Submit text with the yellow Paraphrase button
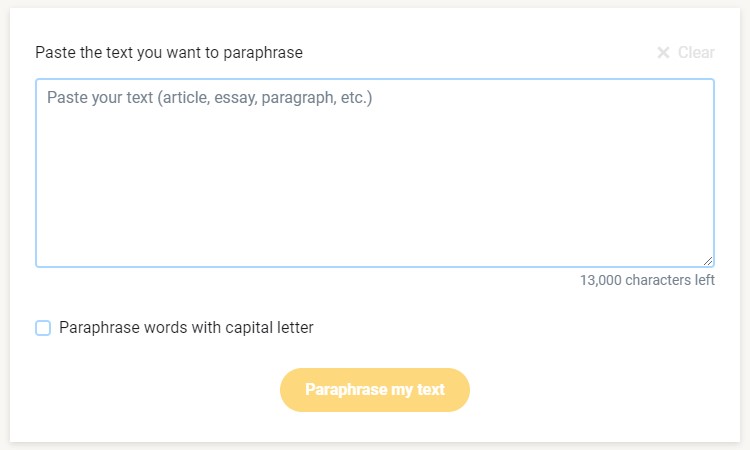 (375, 390)
